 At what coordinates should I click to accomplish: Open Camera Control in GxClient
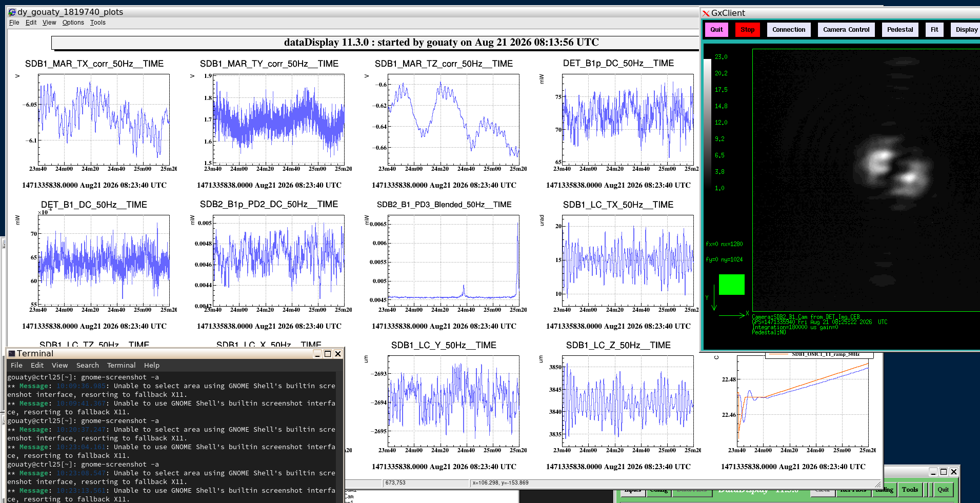pyautogui.click(x=846, y=30)
